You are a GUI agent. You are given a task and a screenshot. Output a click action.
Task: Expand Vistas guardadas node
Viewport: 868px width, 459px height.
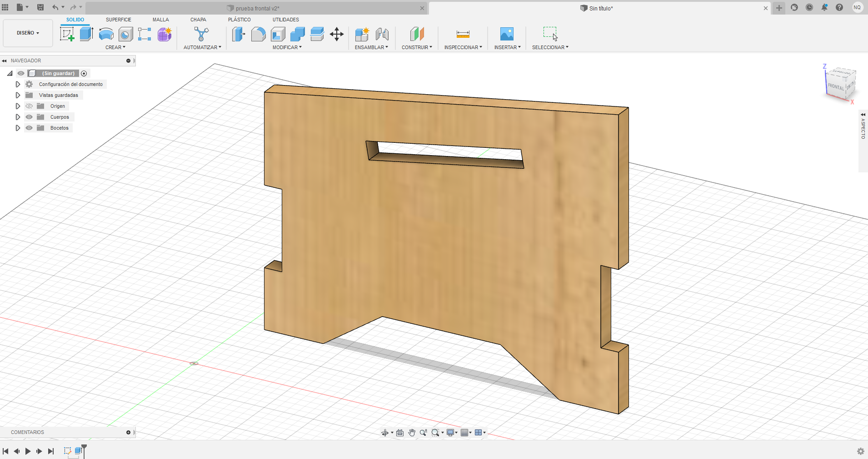click(x=18, y=95)
